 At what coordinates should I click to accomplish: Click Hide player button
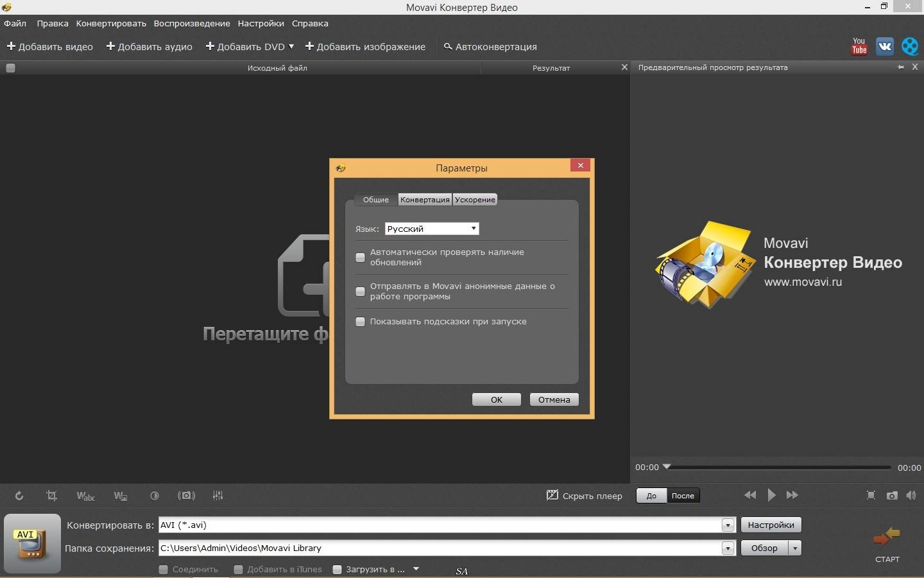pyautogui.click(x=584, y=495)
